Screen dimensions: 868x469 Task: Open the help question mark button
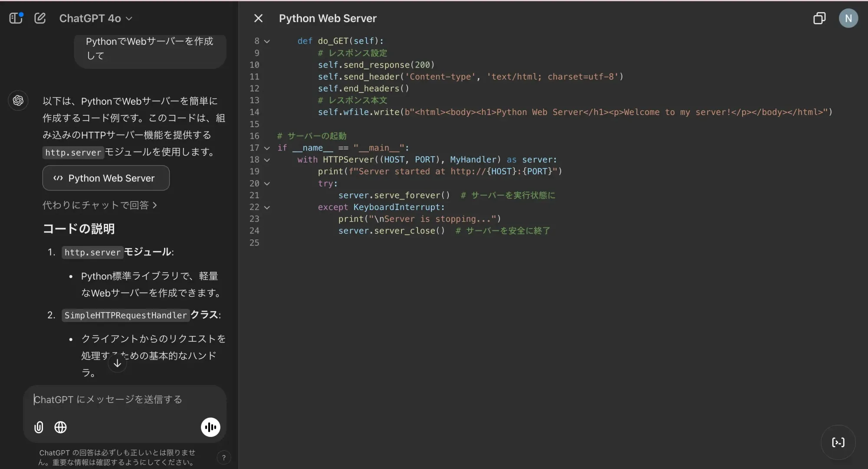point(224,457)
